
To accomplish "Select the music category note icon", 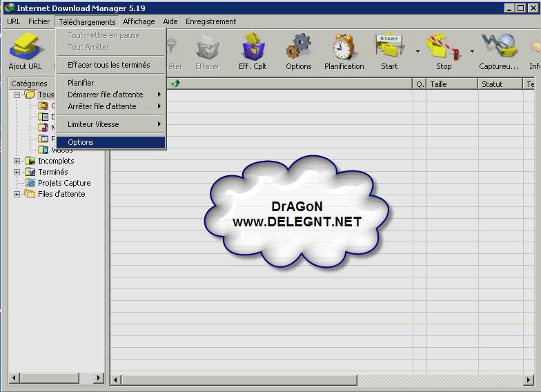I will click(x=43, y=127).
